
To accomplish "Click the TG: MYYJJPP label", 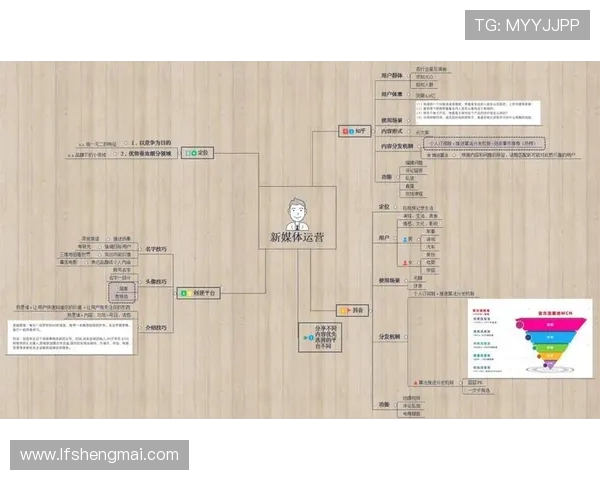I will (x=526, y=25).
